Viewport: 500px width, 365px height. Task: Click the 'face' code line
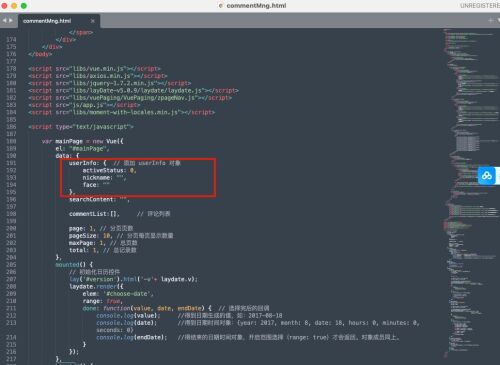(x=96, y=185)
